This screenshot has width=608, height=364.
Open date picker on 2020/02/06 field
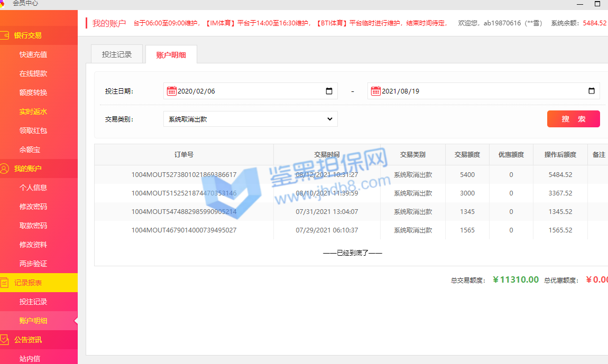329,91
